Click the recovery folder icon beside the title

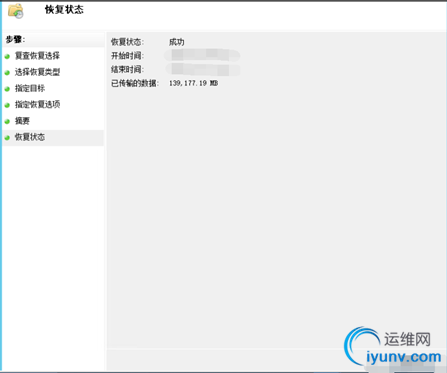click(16, 11)
